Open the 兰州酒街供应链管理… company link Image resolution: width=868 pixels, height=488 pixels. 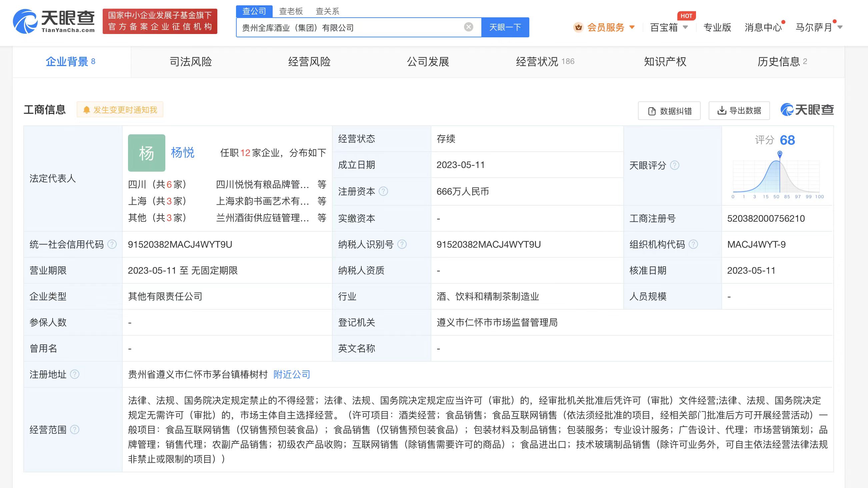pyautogui.click(x=262, y=218)
